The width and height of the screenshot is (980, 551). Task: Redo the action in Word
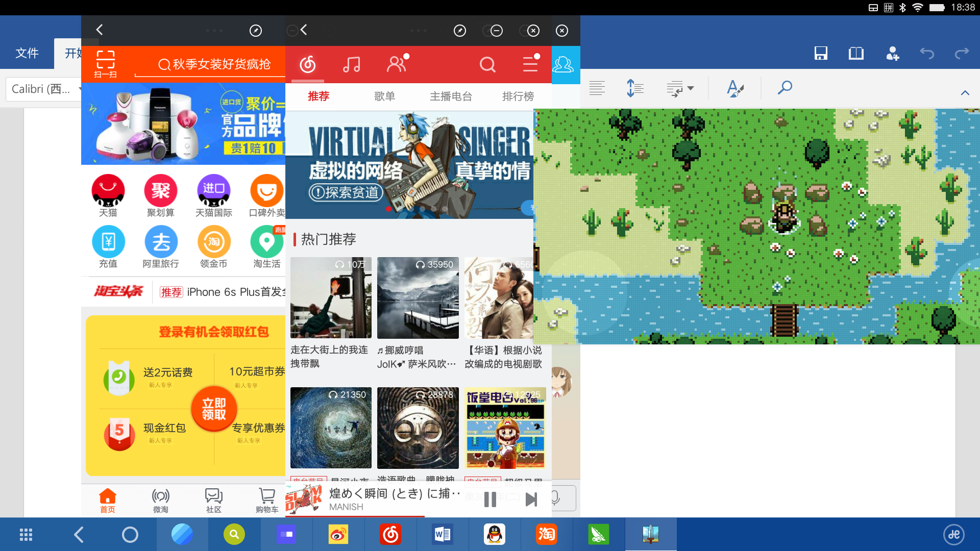tap(962, 53)
